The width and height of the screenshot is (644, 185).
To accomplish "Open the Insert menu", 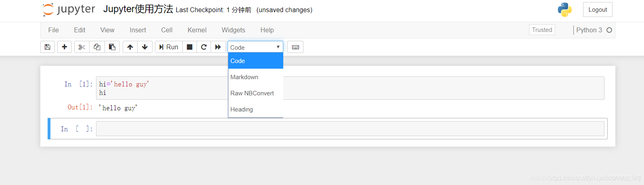I will point(138,30).
